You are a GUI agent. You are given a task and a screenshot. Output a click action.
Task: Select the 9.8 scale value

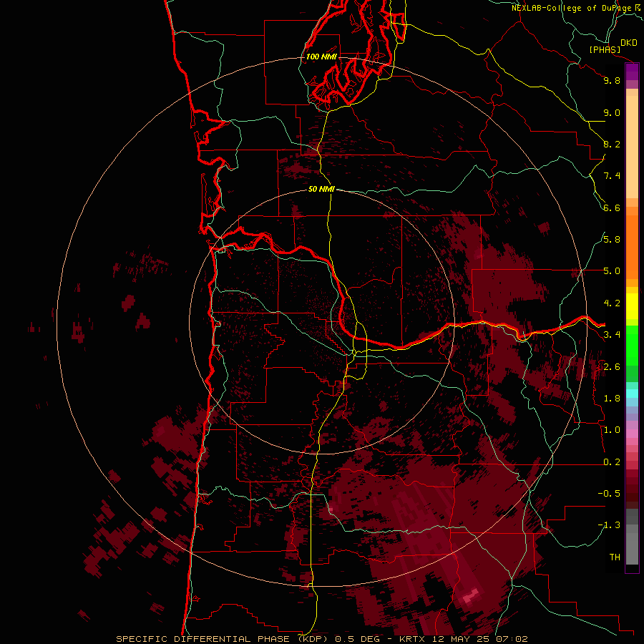pos(612,80)
